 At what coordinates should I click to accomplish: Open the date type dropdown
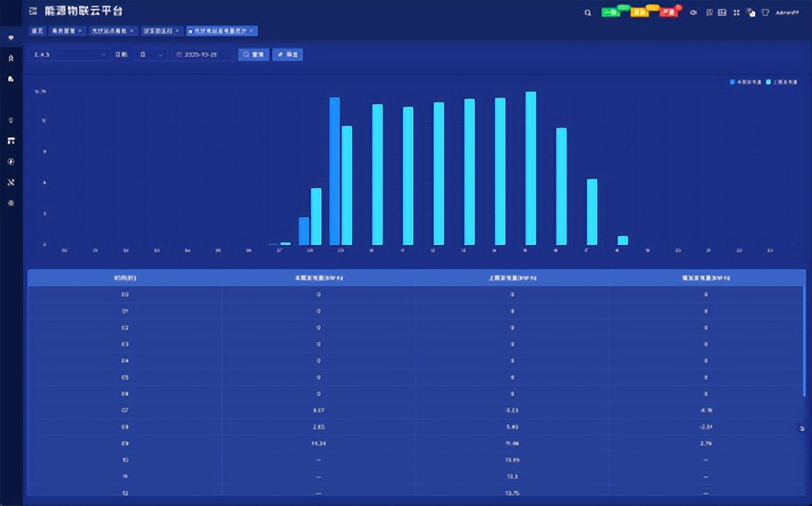pyautogui.click(x=151, y=55)
